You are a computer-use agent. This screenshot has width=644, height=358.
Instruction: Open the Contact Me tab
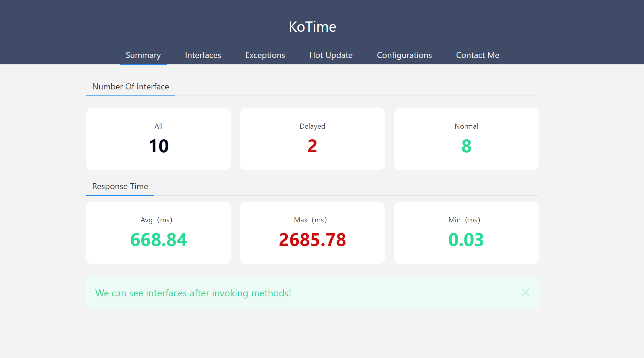pyautogui.click(x=477, y=55)
